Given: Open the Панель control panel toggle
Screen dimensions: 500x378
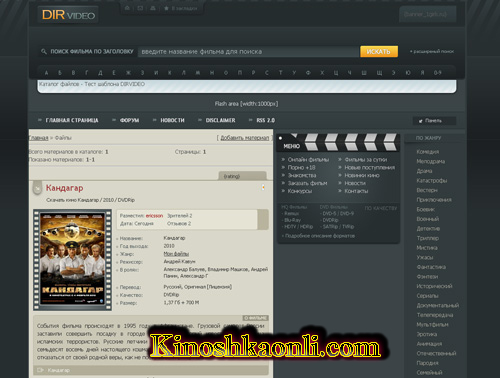Looking at the screenshot, I should click(x=434, y=121).
